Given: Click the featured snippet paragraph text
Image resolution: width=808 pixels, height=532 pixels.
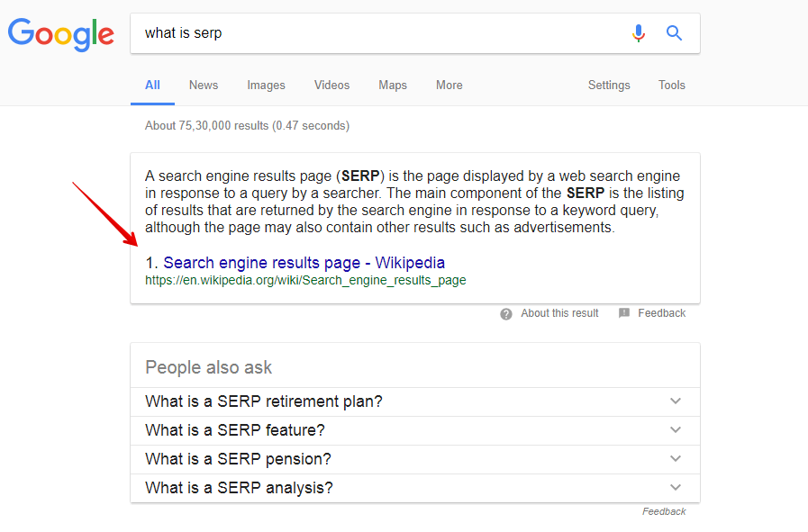Looking at the screenshot, I should [414, 202].
